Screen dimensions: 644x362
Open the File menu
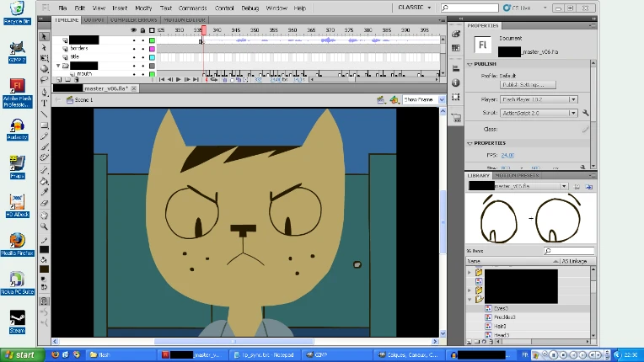[62, 8]
